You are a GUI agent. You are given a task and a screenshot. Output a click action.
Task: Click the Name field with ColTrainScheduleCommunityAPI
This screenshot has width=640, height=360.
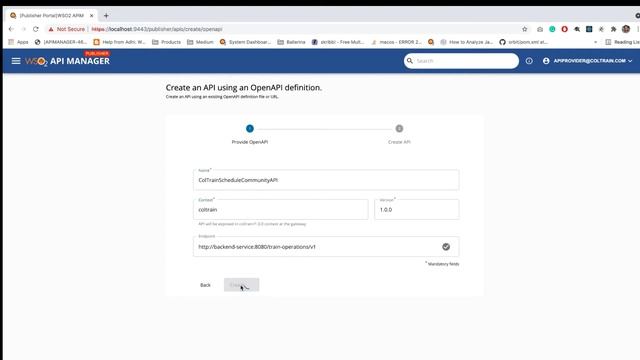[x=326, y=180]
